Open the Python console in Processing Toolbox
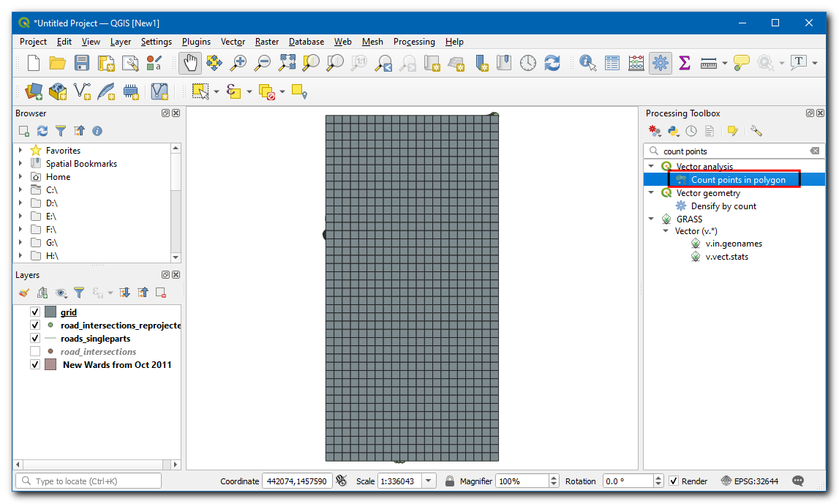 coord(673,131)
